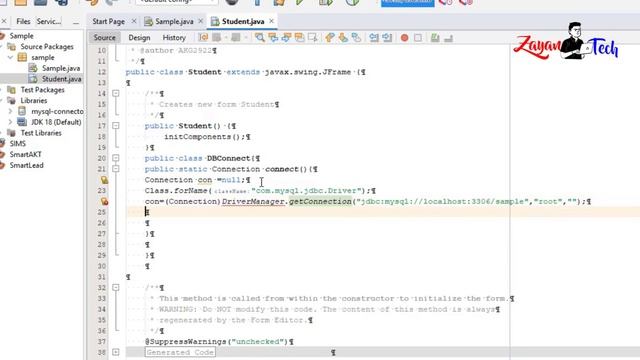Viewport: 640px width, 360px height.
Task: Select Test Packages node
Action: pyautogui.click(x=42, y=90)
